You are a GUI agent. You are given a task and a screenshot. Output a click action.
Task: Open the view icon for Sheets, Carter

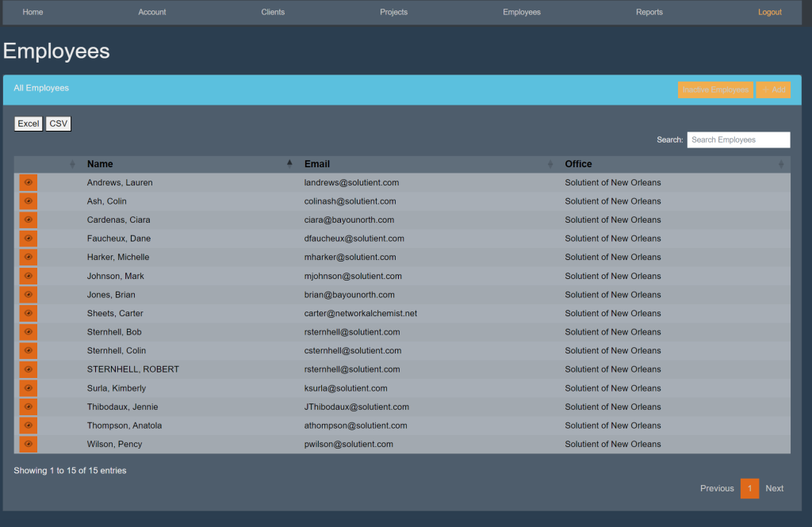(28, 313)
